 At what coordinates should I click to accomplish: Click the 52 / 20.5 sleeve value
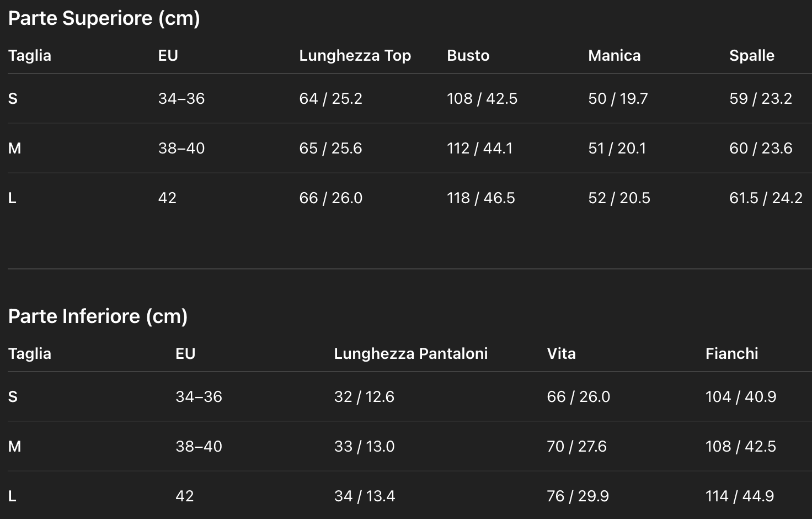[619, 198]
